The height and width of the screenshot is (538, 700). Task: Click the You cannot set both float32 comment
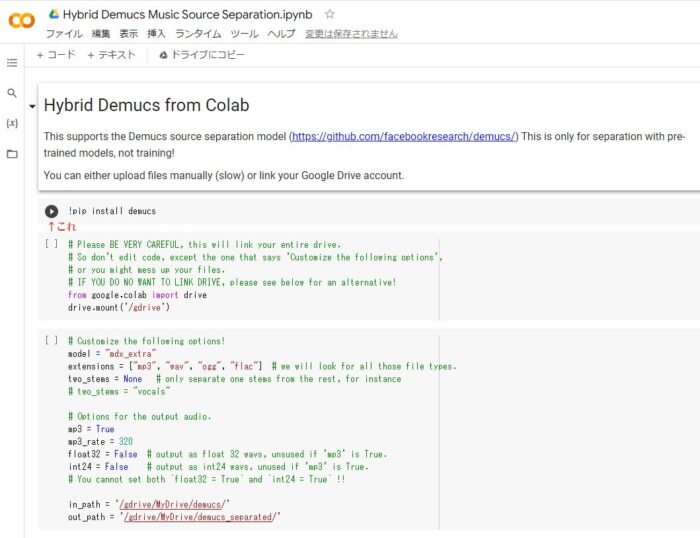click(207, 479)
